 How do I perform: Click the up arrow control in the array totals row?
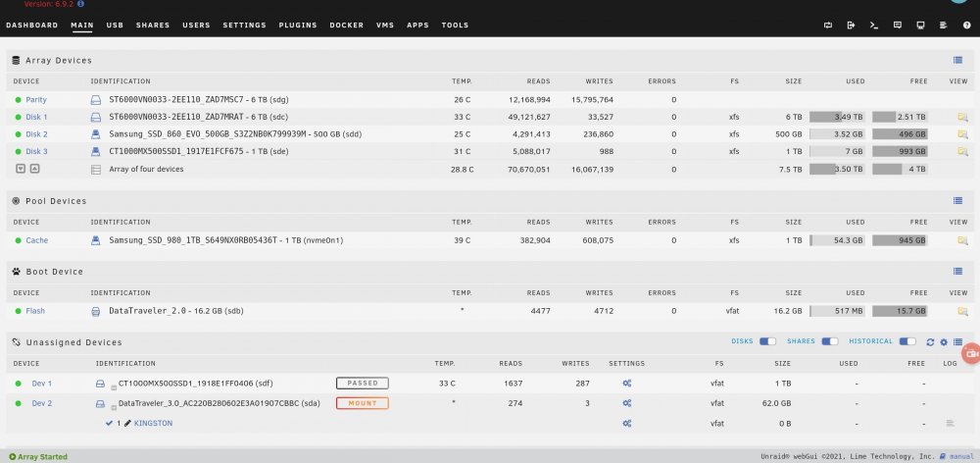pyautogui.click(x=34, y=169)
